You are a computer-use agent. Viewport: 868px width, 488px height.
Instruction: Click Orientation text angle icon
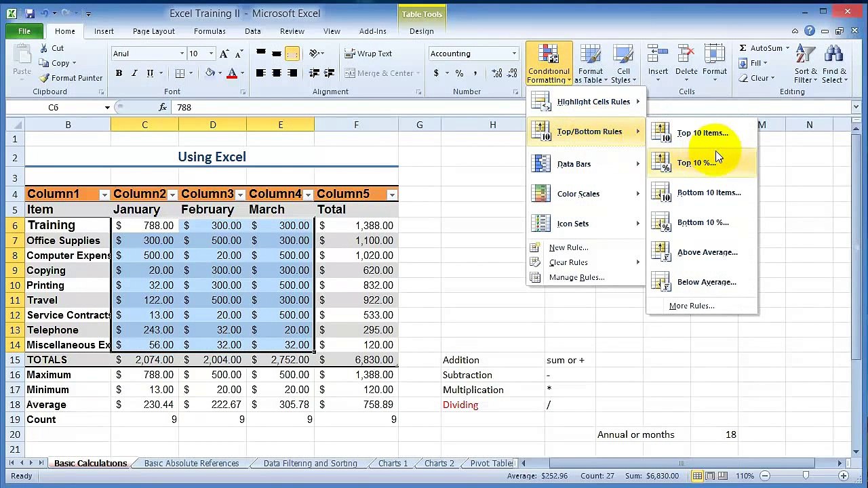tap(315, 54)
